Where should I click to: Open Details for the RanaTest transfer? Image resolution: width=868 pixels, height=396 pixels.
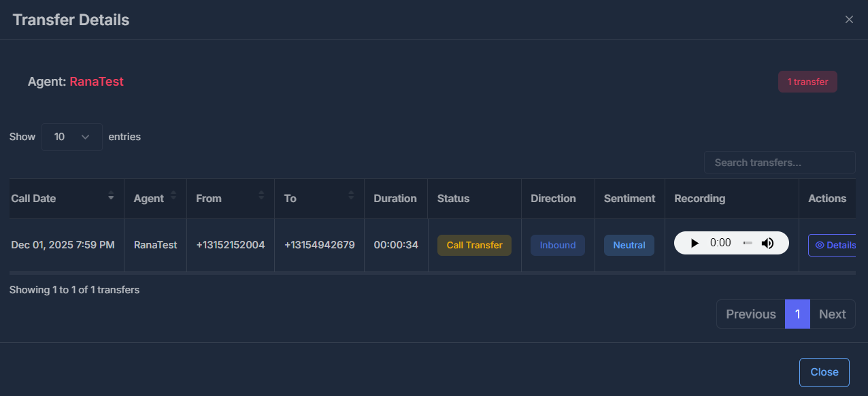(832, 245)
